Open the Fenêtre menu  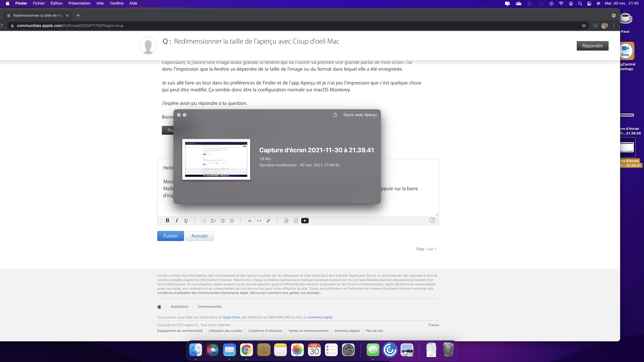point(116,3)
